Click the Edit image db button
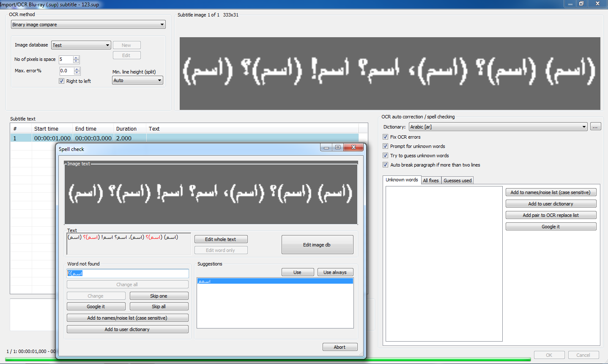The width and height of the screenshot is (608, 364). (x=317, y=244)
